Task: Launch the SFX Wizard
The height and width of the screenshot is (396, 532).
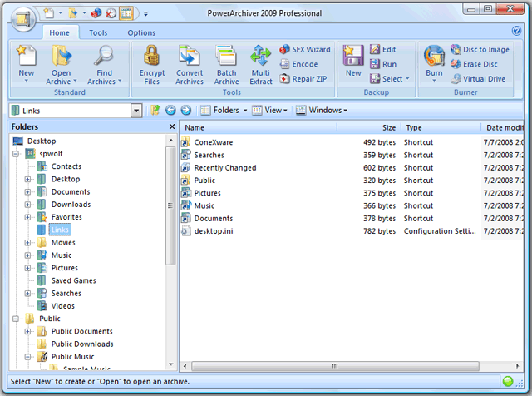Action: [x=305, y=50]
